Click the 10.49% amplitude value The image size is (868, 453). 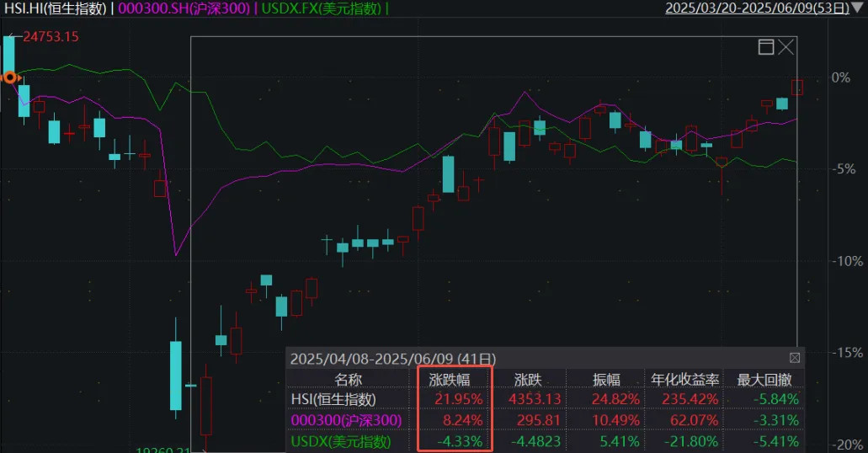point(615,420)
